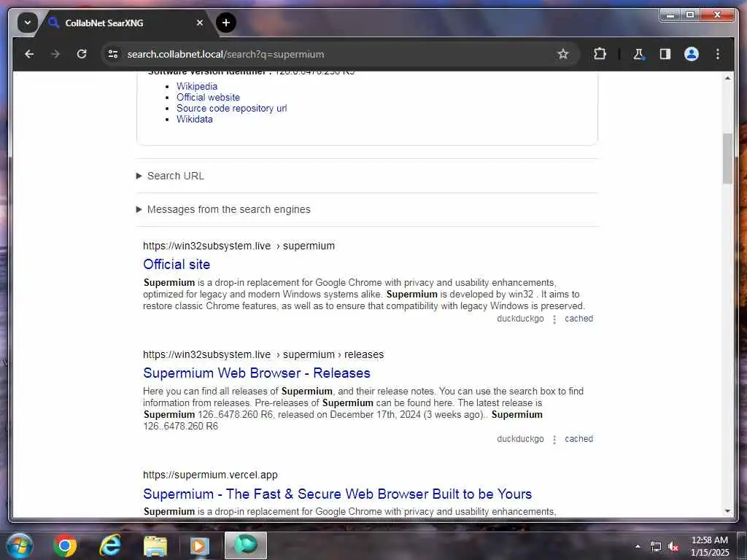Click the vertical scrollbar thumb
This screenshot has width=747, height=560.
[x=727, y=158]
